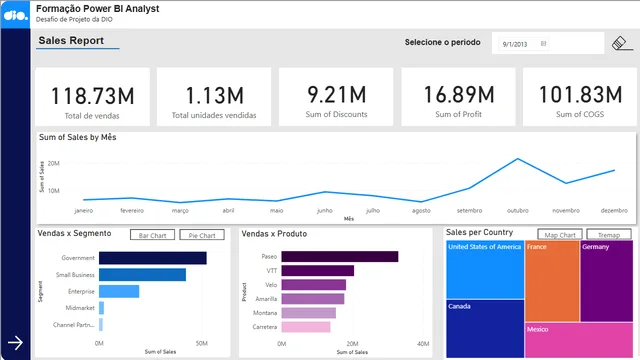Click the 'Sum of Sales by Mês' chart title
Image resolution: width=640 pixels, height=360 pixels.
click(78, 137)
